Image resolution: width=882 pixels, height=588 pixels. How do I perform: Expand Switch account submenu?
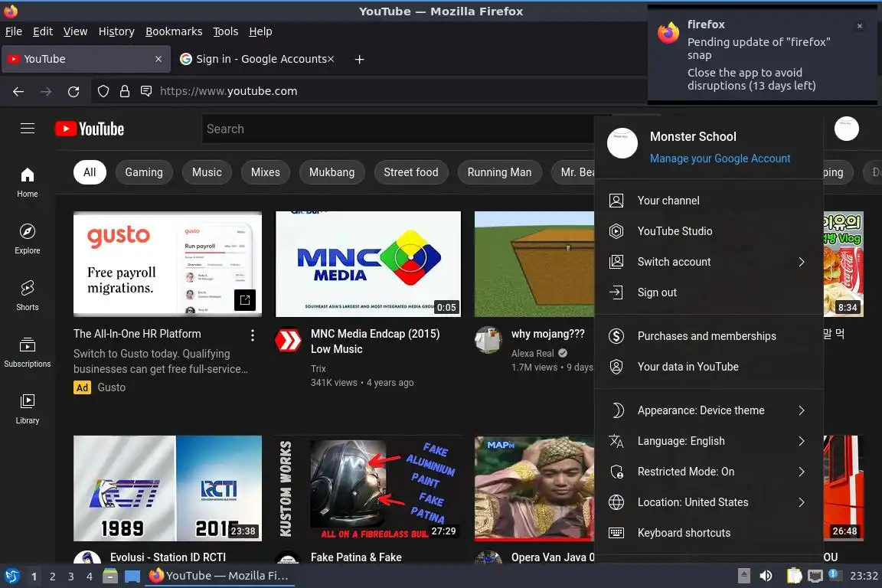pos(708,262)
